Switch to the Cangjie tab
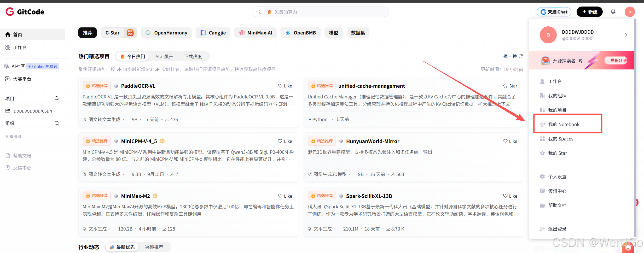 point(213,33)
